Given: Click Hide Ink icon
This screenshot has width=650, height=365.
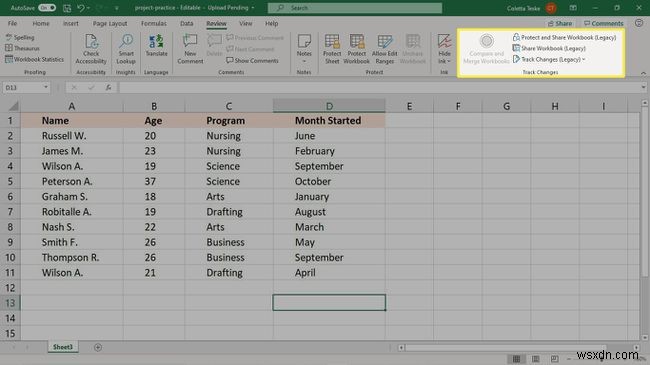Looking at the screenshot, I should tap(444, 41).
